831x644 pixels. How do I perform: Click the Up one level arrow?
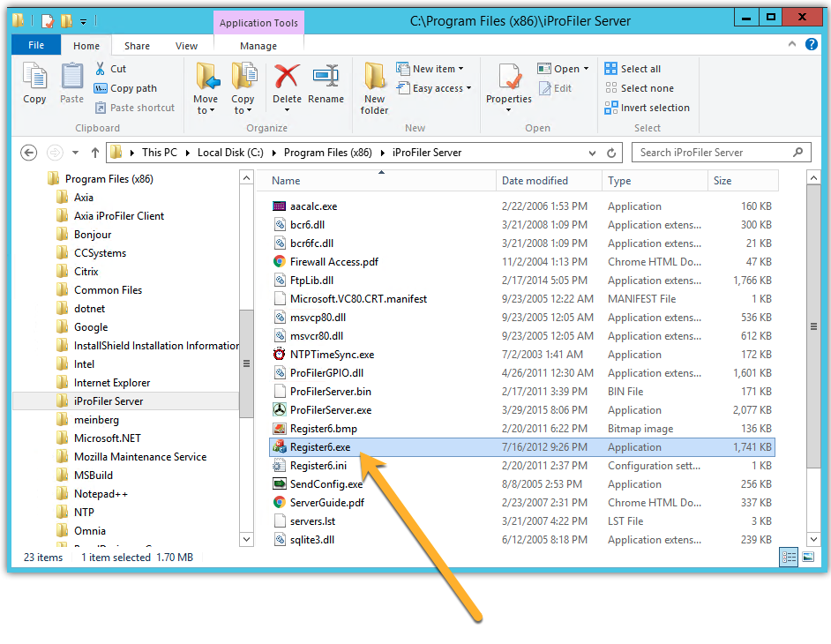[95, 153]
